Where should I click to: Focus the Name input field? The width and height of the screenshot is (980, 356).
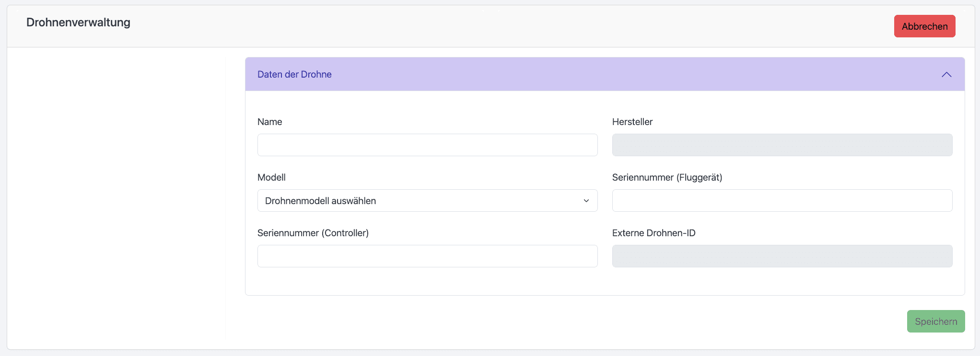coord(427,145)
